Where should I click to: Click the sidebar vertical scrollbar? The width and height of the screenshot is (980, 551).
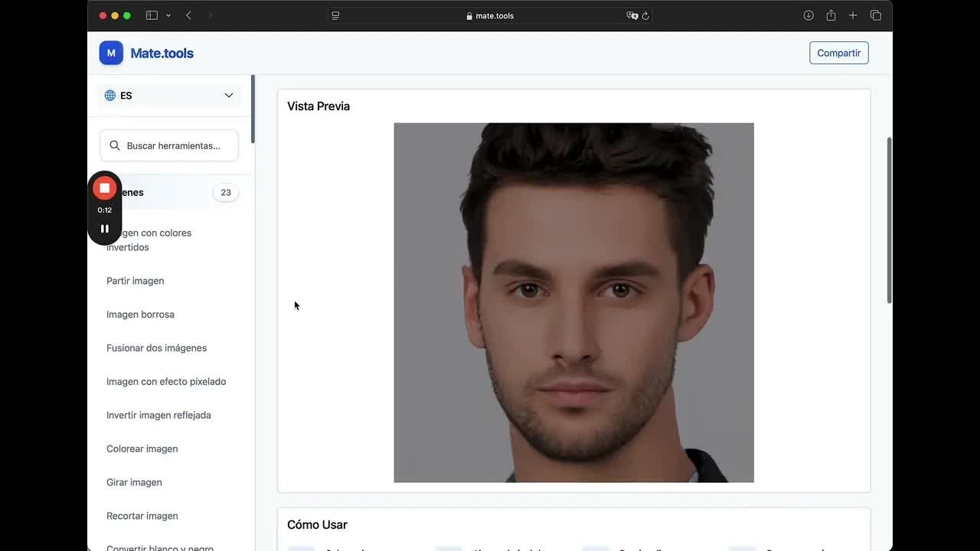(253, 109)
